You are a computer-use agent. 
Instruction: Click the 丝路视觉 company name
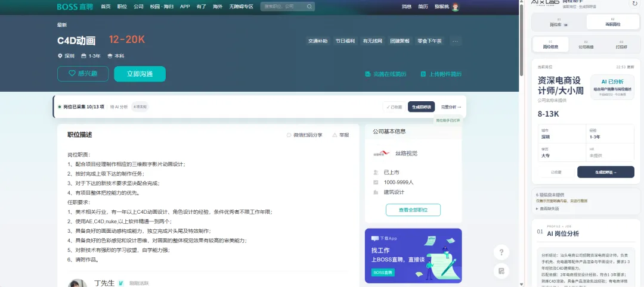(x=407, y=154)
